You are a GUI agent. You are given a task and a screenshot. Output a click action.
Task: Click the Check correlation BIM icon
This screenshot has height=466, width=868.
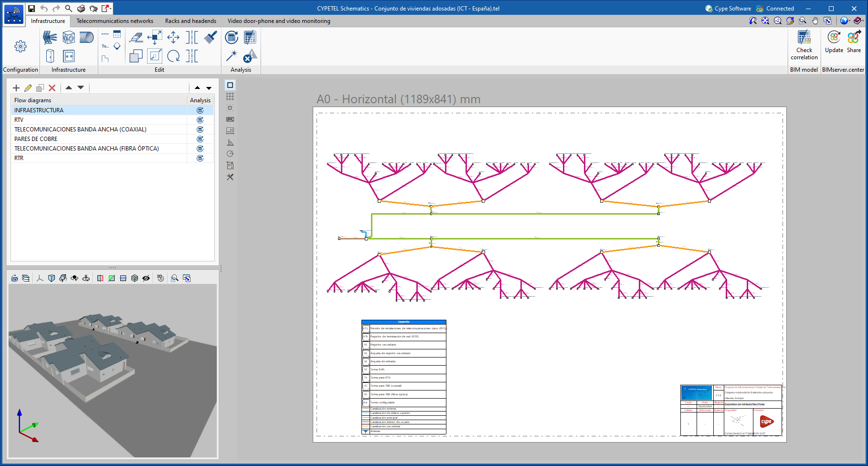click(804, 38)
